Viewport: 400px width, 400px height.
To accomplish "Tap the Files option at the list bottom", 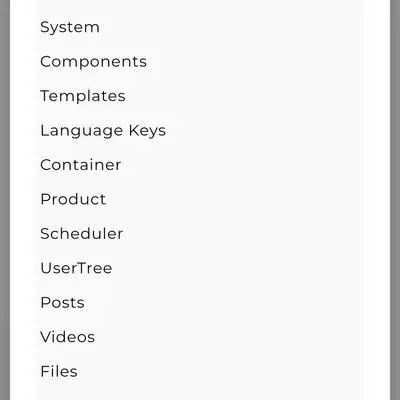I will 59,371.
